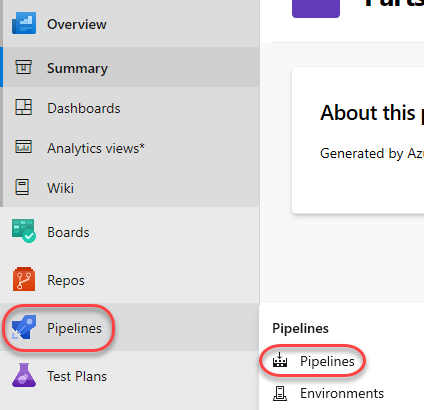Image resolution: width=424 pixels, height=410 pixels.
Task: Go to the Summary menu item
Action: pos(77,68)
